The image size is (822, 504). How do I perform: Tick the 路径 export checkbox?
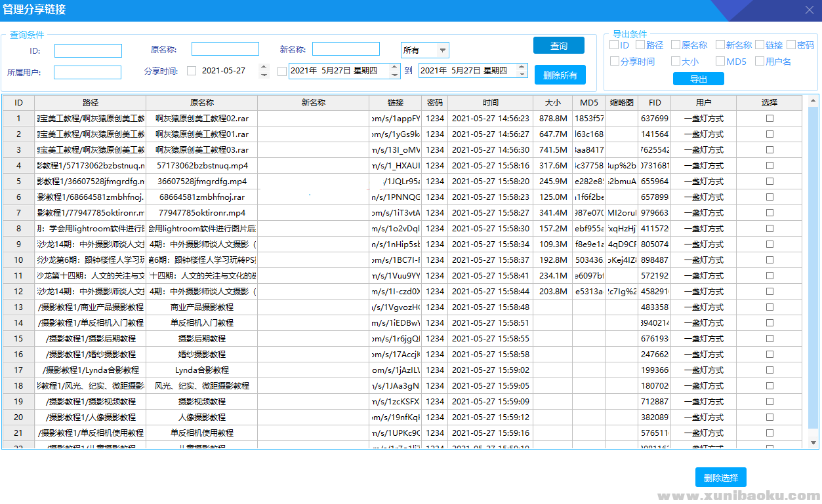click(640, 45)
